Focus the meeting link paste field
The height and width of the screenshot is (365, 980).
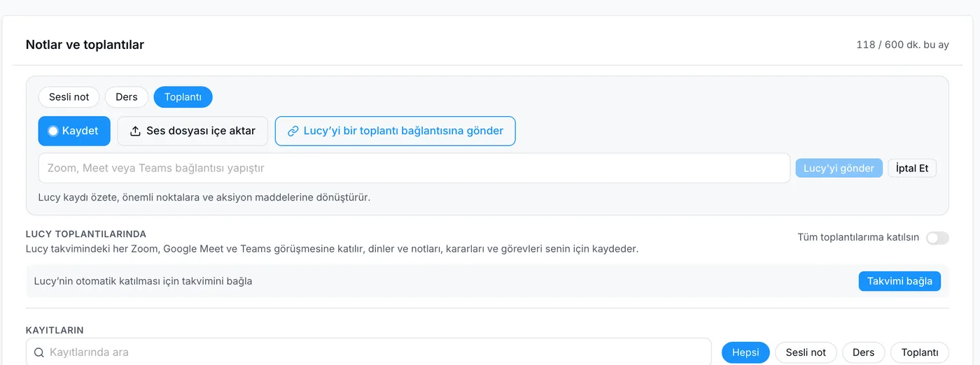(x=414, y=168)
